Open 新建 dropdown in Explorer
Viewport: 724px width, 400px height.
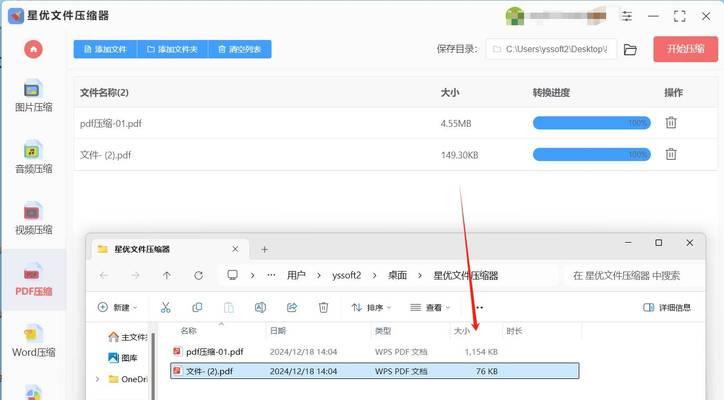click(x=118, y=307)
